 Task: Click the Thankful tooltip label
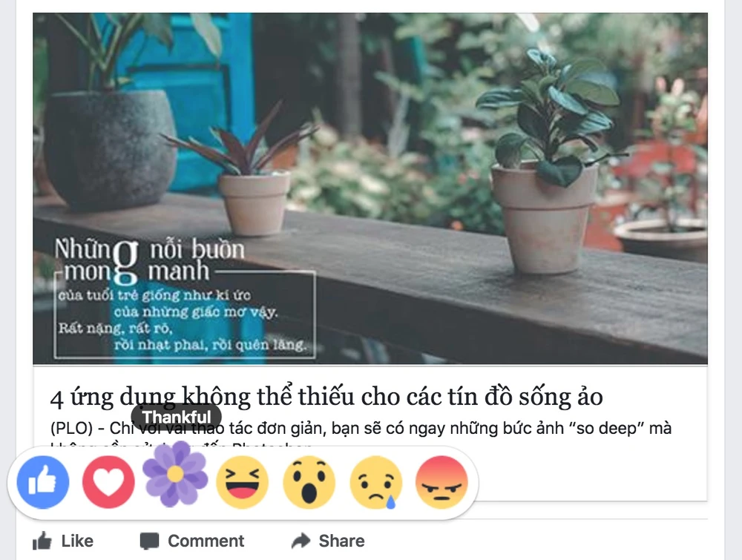click(x=177, y=417)
